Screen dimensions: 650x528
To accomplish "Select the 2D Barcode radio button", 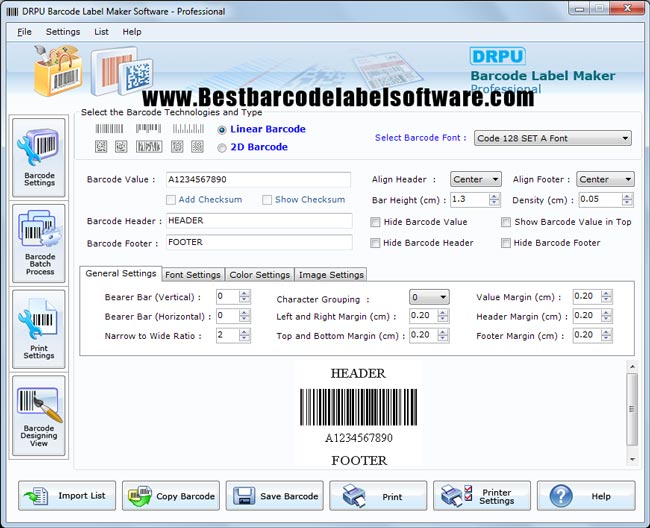I will 222,148.
